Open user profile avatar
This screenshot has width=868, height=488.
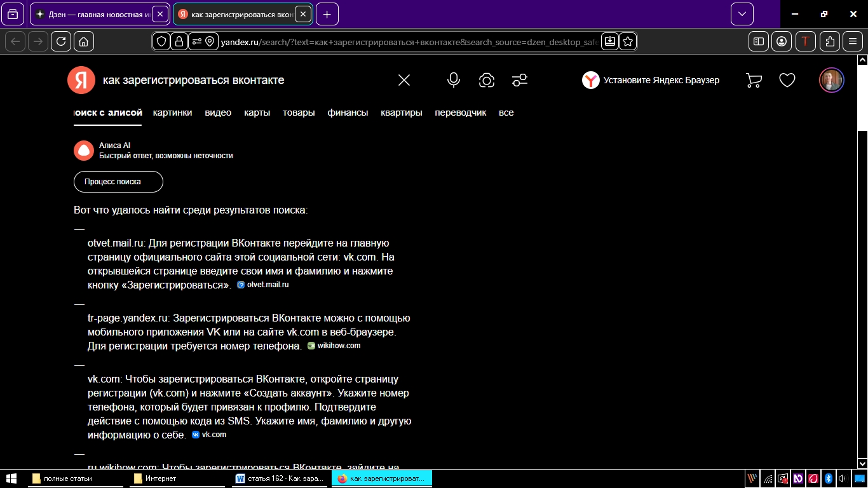click(831, 80)
